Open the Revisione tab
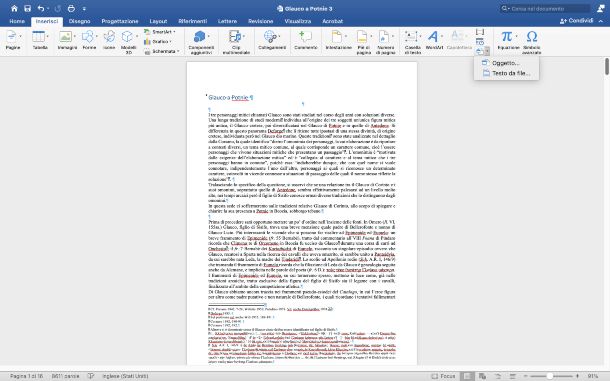The image size is (610, 381). pos(261,21)
